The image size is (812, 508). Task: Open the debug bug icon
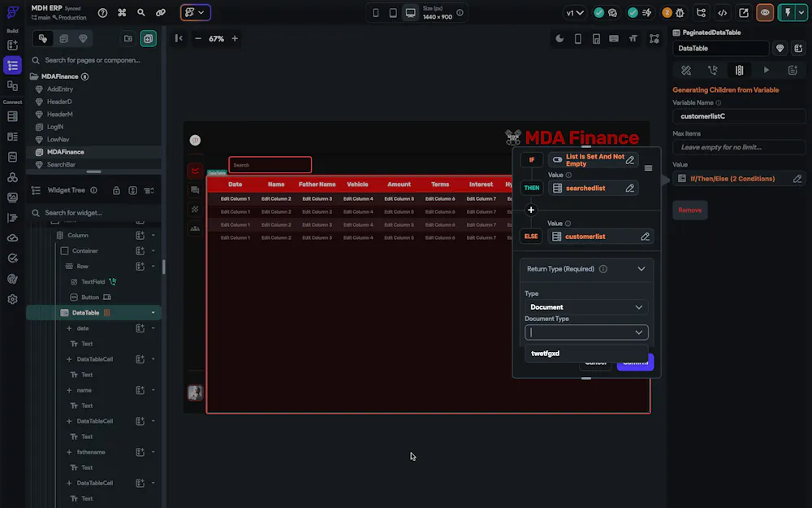point(680,13)
